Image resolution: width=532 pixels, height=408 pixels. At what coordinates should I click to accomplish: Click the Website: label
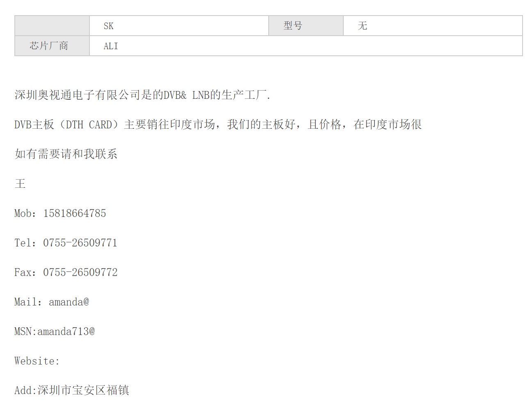click(37, 361)
